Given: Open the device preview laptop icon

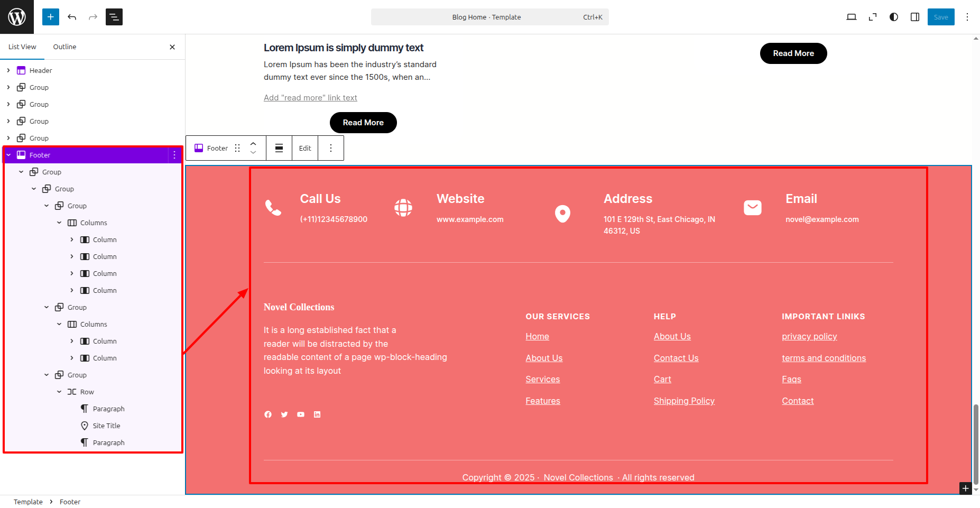Looking at the screenshot, I should pyautogui.click(x=852, y=17).
